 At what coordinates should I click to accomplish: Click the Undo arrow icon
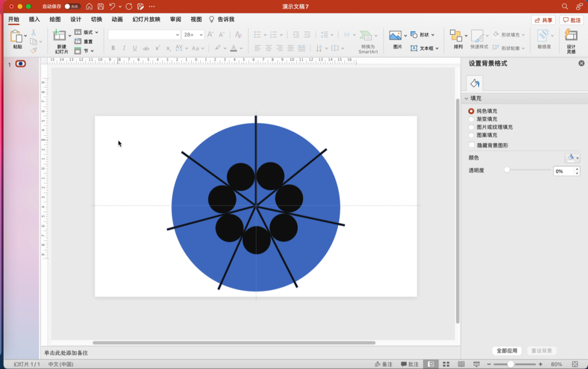point(112,7)
